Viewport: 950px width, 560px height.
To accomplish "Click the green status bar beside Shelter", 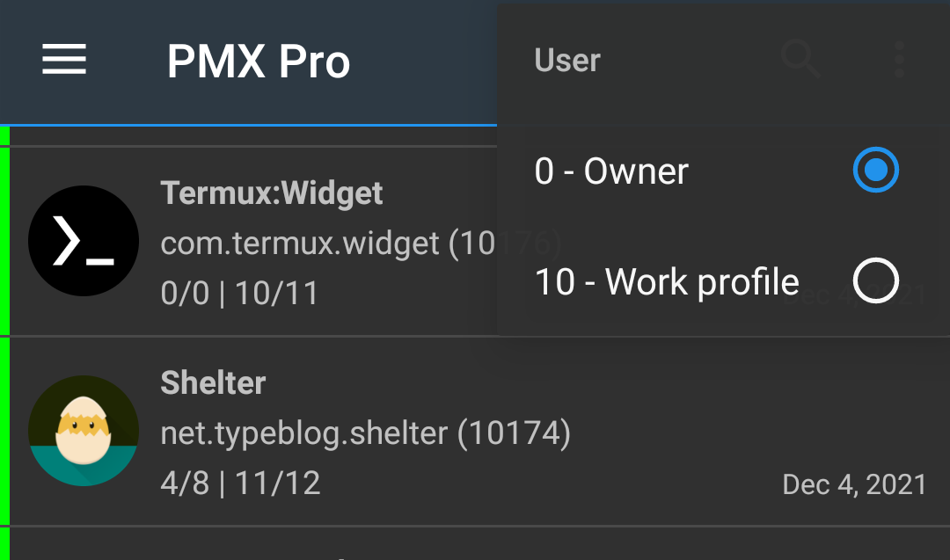I will [x=4, y=430].
